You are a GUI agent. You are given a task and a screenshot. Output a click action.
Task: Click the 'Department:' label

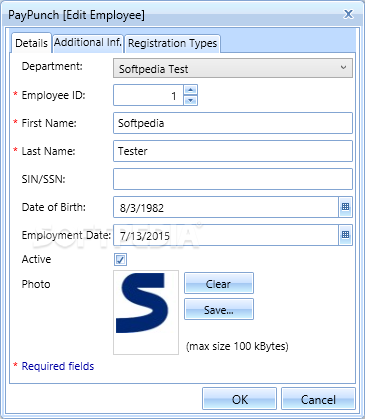[52, 66]
